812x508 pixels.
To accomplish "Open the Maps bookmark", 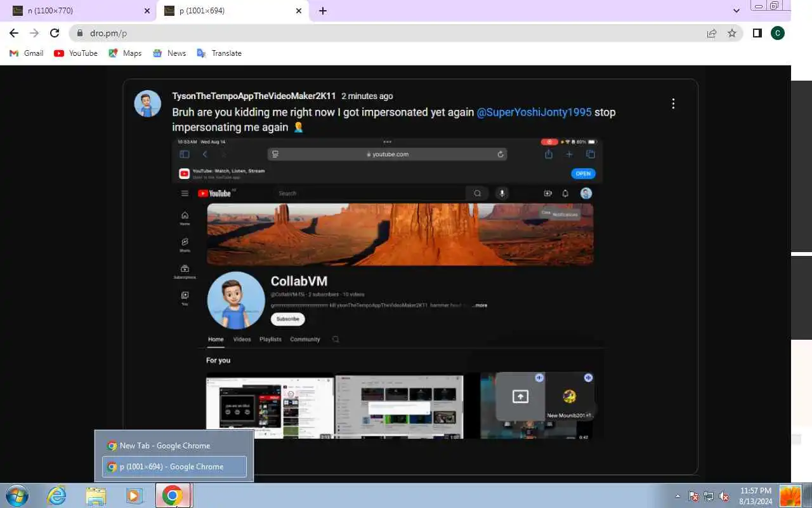I will pyautogui.click(x=125, y=53).
